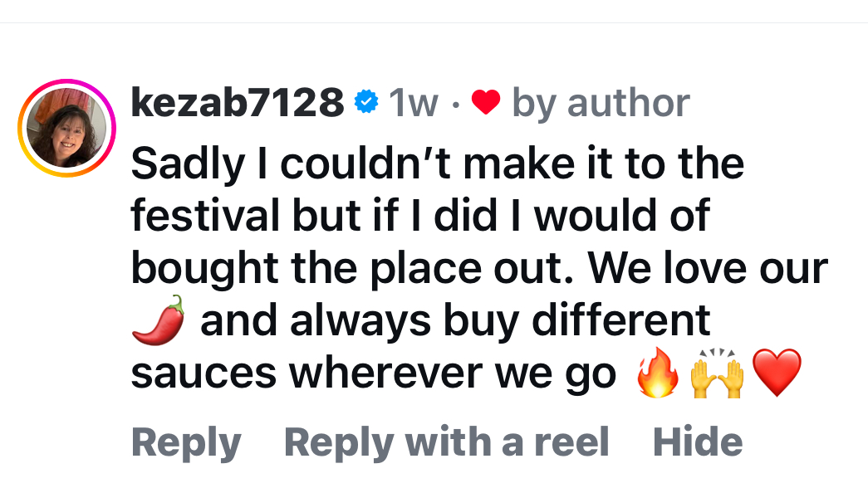
Task: Click the raised hands emoji
Action: pyautogui.click(x=716, y=373)
